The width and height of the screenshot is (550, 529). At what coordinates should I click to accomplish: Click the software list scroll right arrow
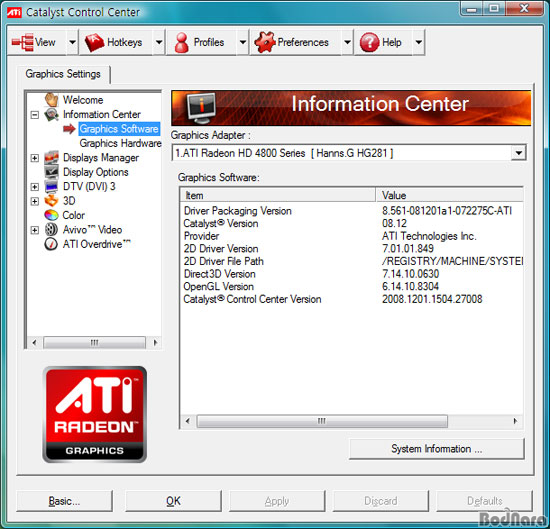tap(515, 421)
